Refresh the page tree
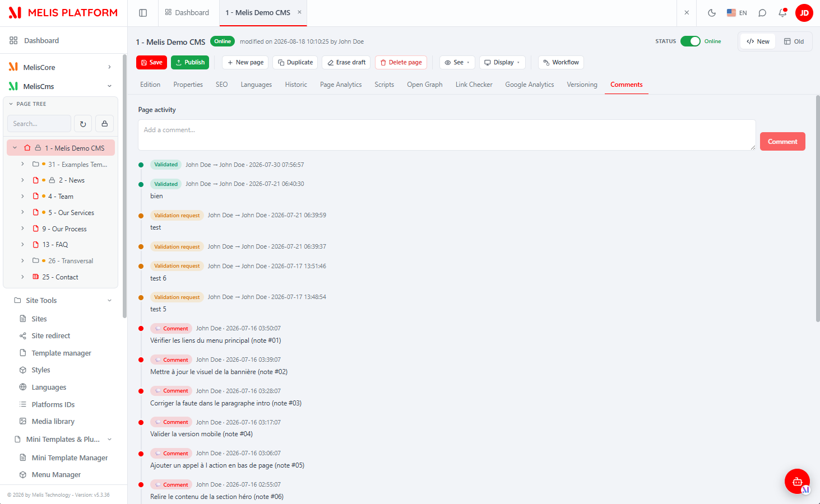This screenshot has width=820, height=504. (83, 124)
